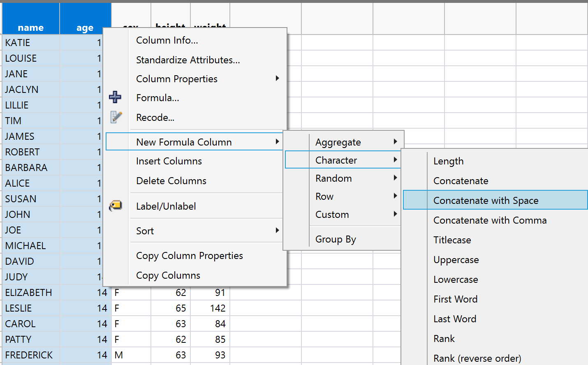Expand the Column Properties submenu
Viewport: 588px width, 365px height.
[x=176, y=79]
